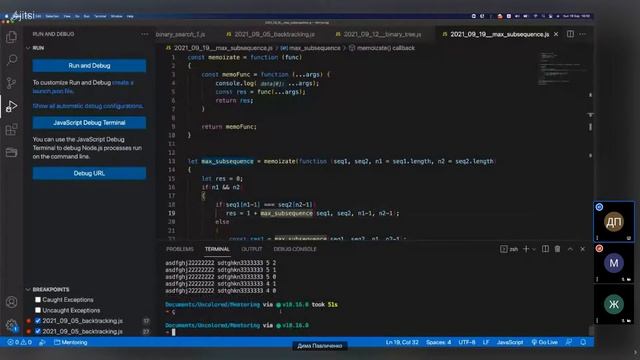Click the Mentoring folder status bar item

(x=71, y=342)
